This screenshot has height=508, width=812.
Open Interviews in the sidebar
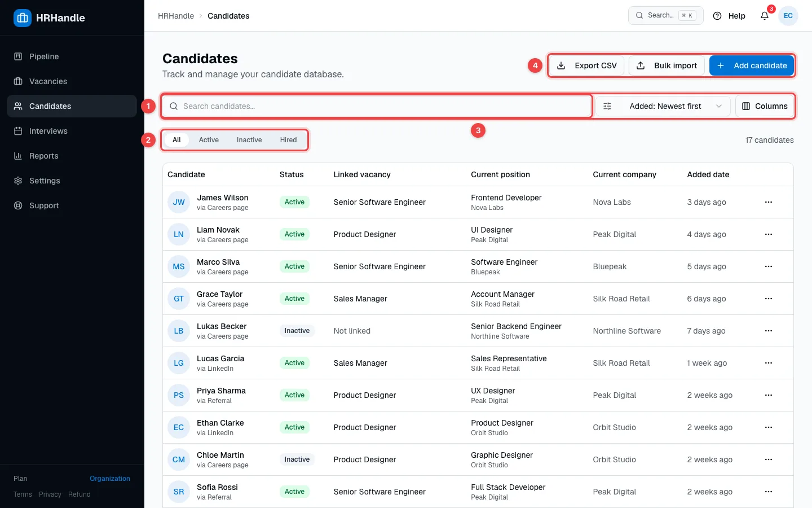click(x=72, y=131)
